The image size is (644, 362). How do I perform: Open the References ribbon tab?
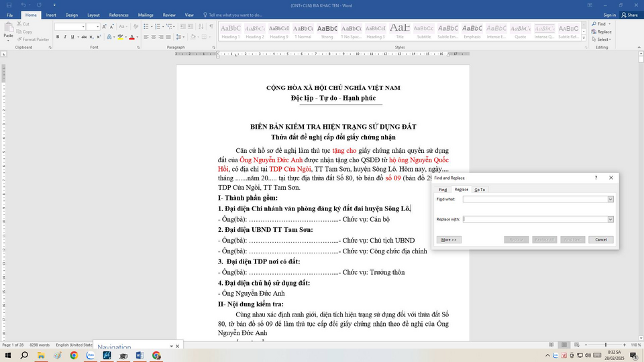pos(119,15)
